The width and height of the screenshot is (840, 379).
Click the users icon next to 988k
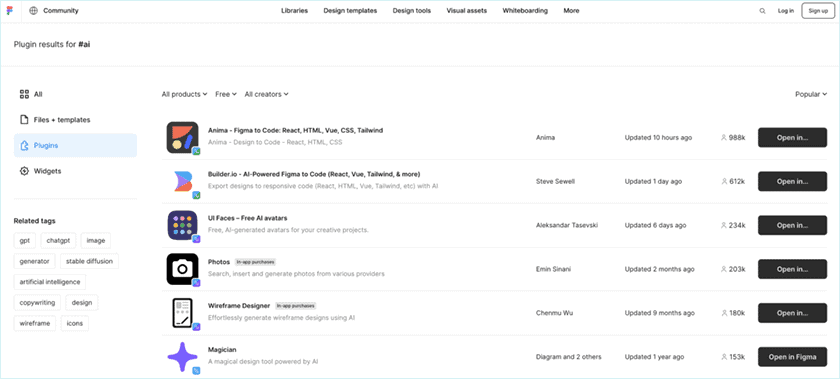(x=724, y=138)
